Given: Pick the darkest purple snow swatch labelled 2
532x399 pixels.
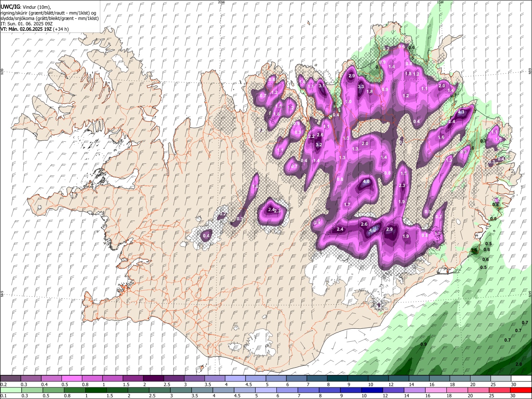Looking at the screenshot, I should pyautogui.click(x=153, y=379).
